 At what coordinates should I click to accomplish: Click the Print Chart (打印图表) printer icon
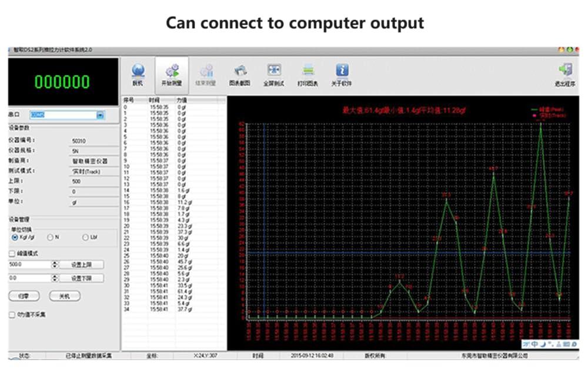[x=308, y=71]
